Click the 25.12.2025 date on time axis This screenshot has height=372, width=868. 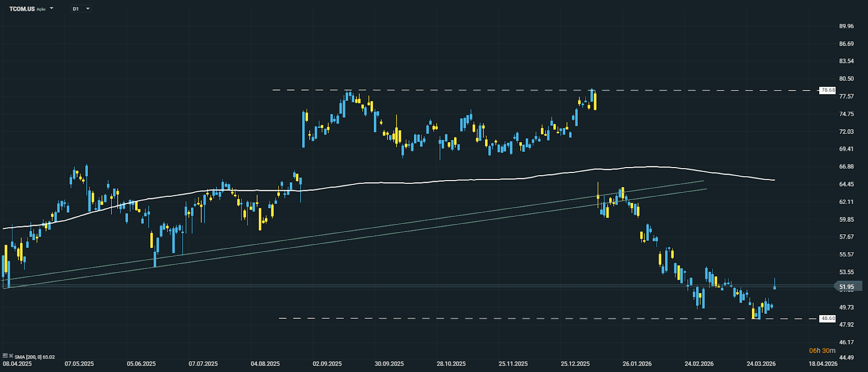point(575,364)
